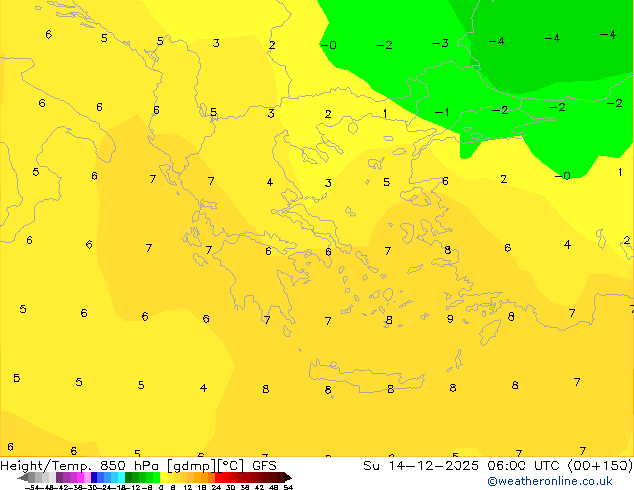Image resolution: width=634 pixels, height=490 pixels.
Task: Click the dark maroon arrow ending the legend
Action: click(288, 477)
